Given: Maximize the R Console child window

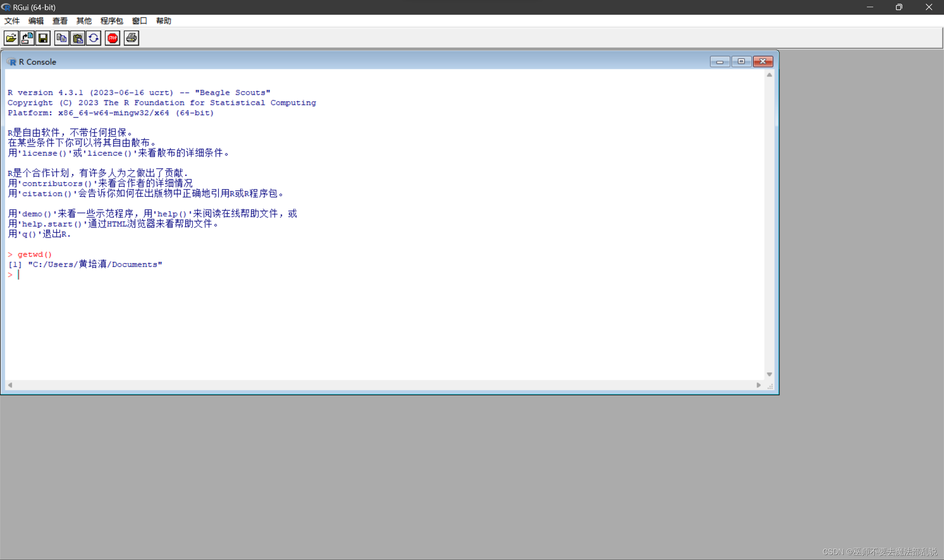Looking at the screenshot, I should 741,62.
